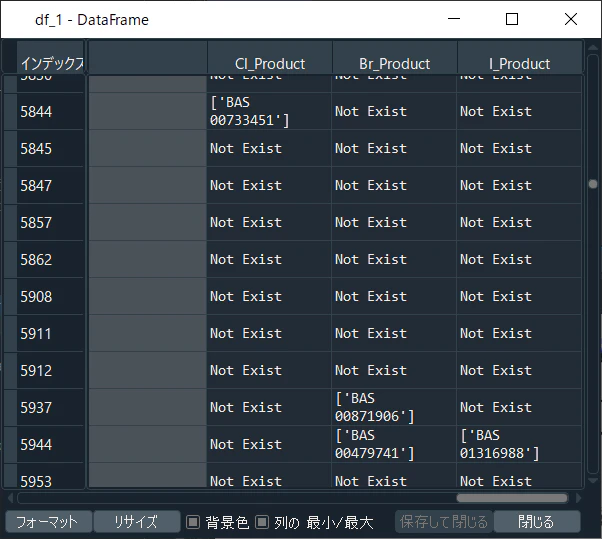Click cell ['BAS 00733451'] in row 5844
The height and width of the screenshot is (539, 602).
click(x=269, y=111)
